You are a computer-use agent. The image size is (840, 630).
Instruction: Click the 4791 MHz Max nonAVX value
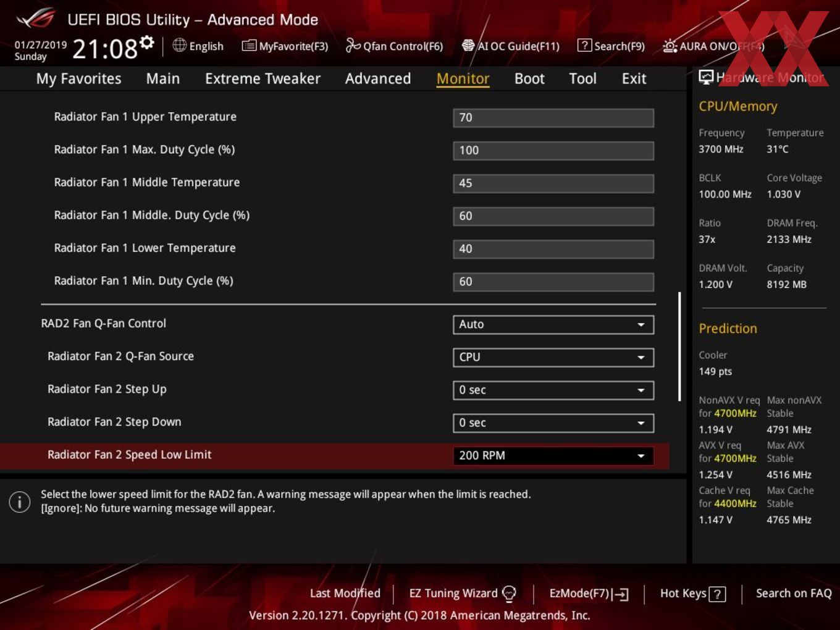point(789,429)
